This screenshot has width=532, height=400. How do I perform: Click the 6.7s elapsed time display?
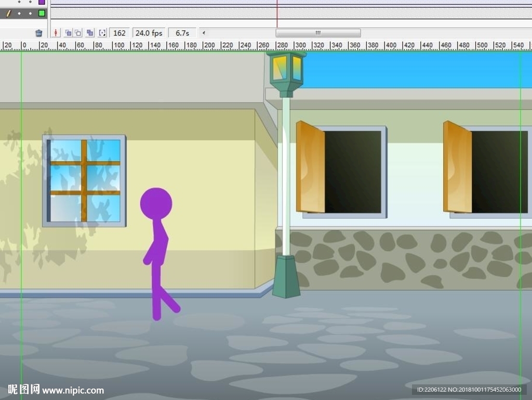pos(182,33)
